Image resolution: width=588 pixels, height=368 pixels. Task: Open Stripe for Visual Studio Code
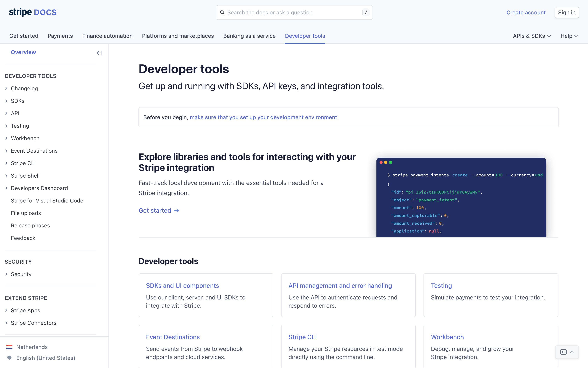tap(47, 201)
